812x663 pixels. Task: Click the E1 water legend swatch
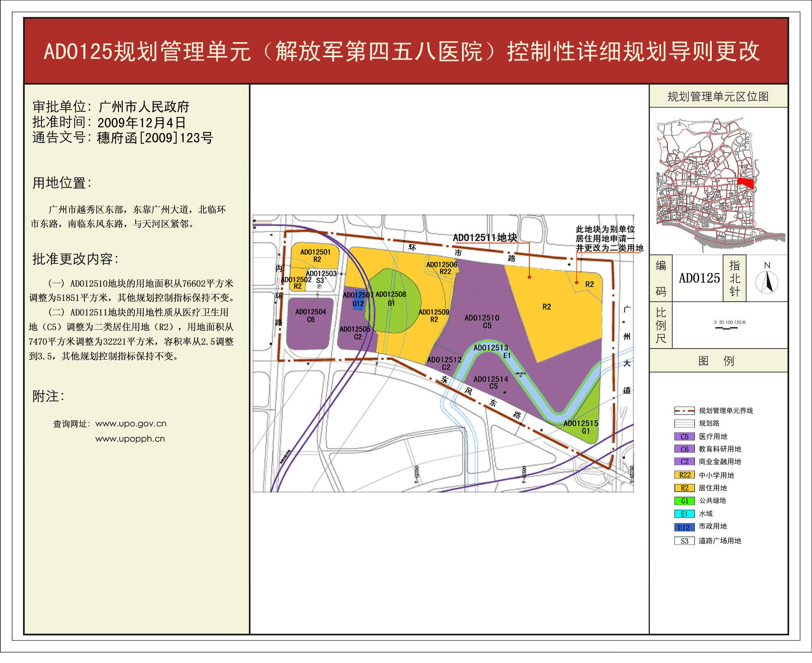click(685, 514)
